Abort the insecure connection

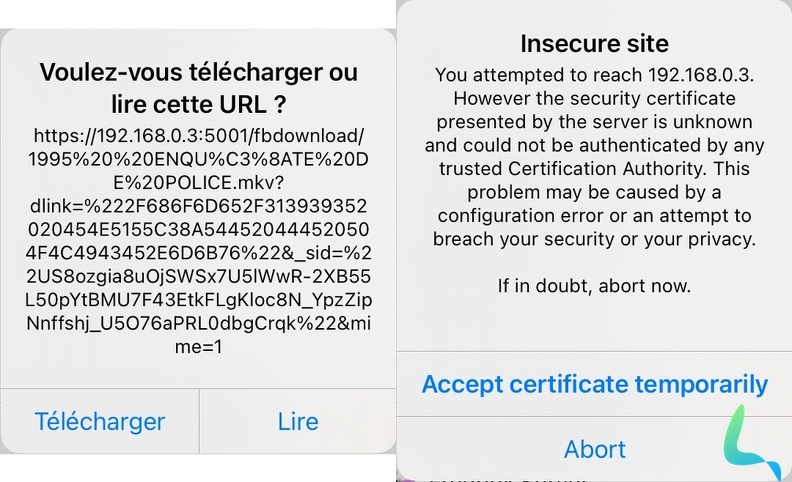point(595,449)
